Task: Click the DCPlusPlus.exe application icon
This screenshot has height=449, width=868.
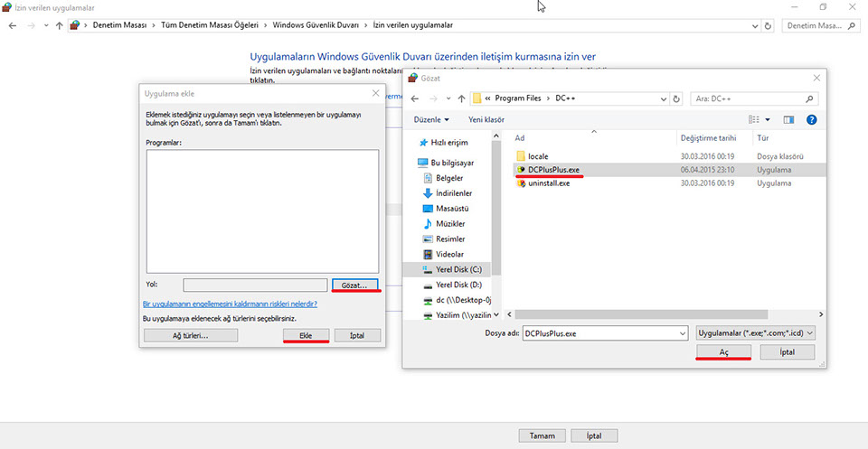Action: click(521, 170)
